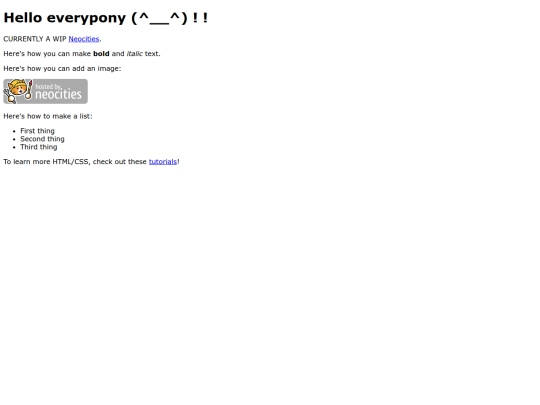Select the First thing list item
Screen dimensions: 540x405
click(37, 131)
